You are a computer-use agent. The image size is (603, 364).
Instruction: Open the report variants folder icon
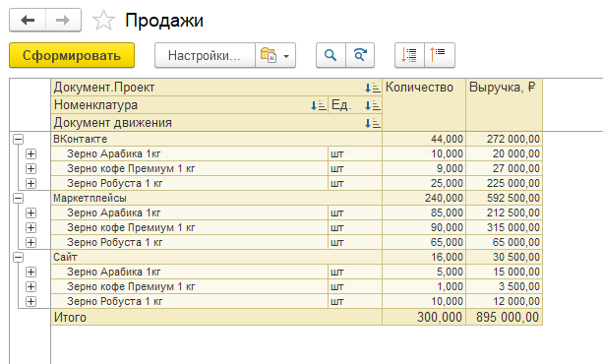click(269, 55)
